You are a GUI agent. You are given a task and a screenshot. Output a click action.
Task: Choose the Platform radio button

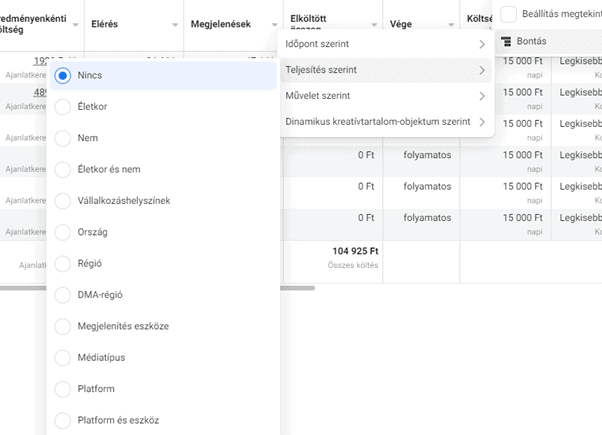pos(63,389)
